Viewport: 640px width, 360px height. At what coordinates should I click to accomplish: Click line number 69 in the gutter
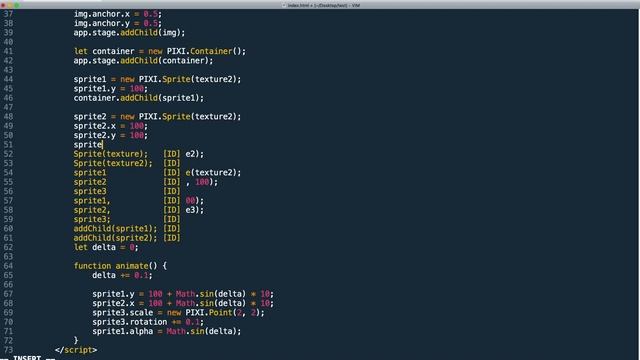[8, 313]
